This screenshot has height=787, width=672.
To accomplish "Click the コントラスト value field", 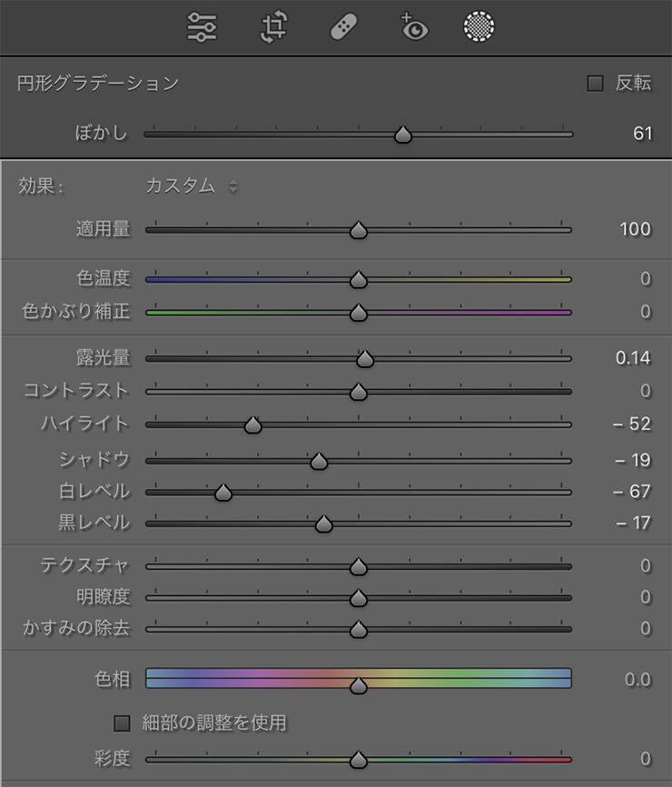I will click(x=646, y=391).
